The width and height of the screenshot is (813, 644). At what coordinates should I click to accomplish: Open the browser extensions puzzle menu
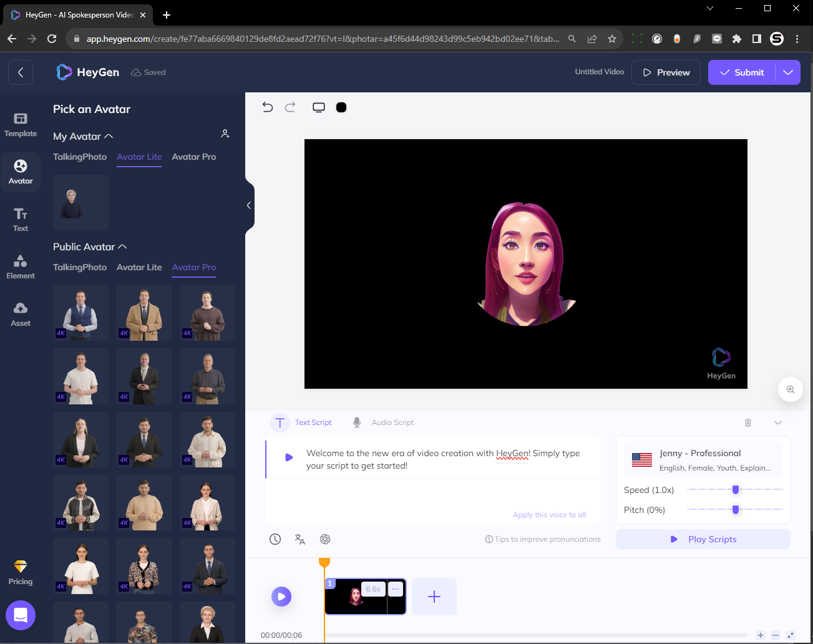[737, 39]
